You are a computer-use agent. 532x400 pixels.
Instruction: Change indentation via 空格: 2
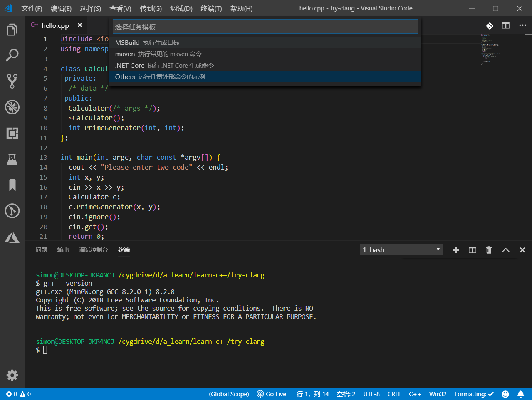[346, 394]
